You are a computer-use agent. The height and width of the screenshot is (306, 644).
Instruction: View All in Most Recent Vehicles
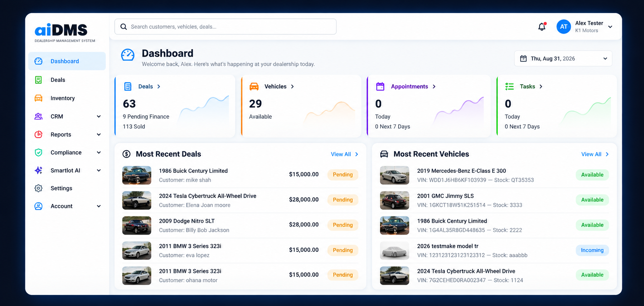595,154
